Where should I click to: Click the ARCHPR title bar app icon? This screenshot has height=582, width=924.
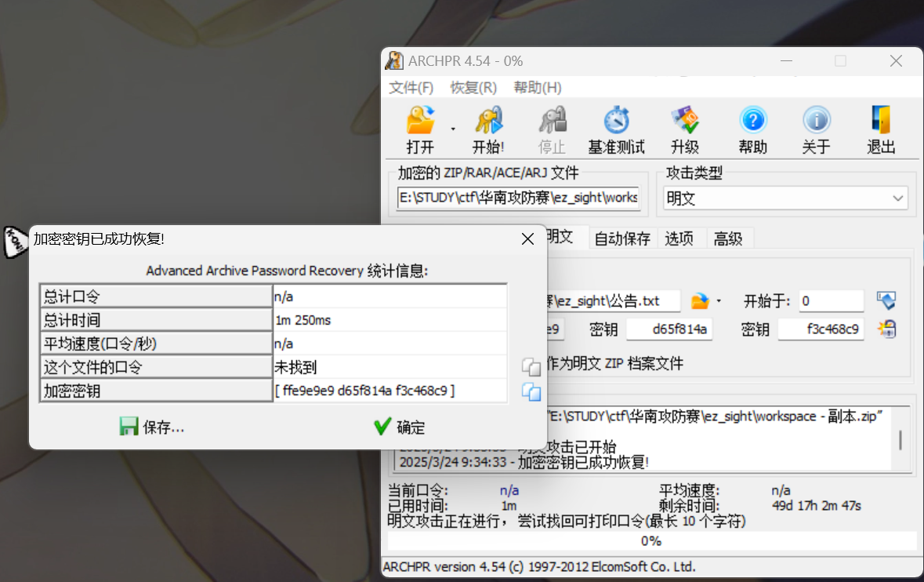pos(394,60)
